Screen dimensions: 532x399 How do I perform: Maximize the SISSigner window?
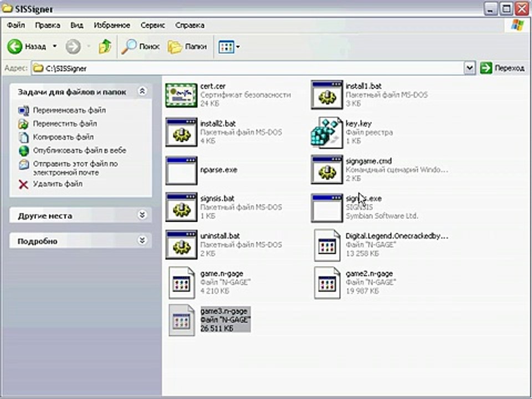pyautogui.click(x=506, y=8)
